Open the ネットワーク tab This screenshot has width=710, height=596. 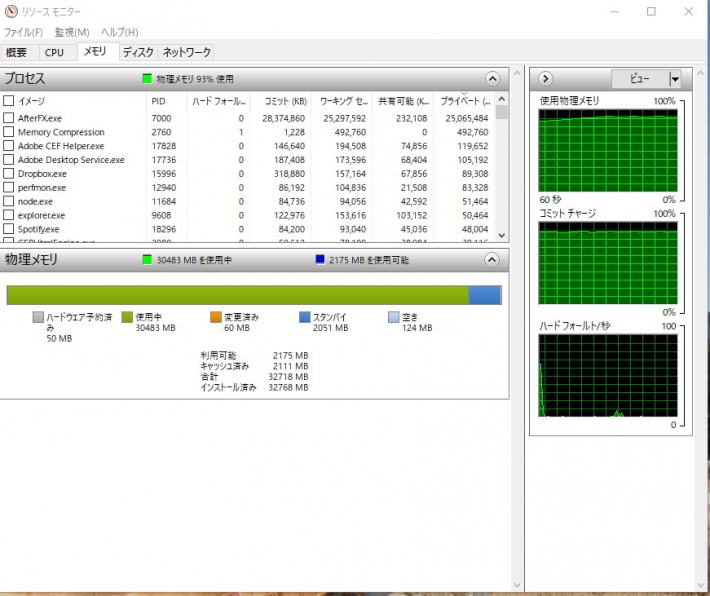coord(186,52)
